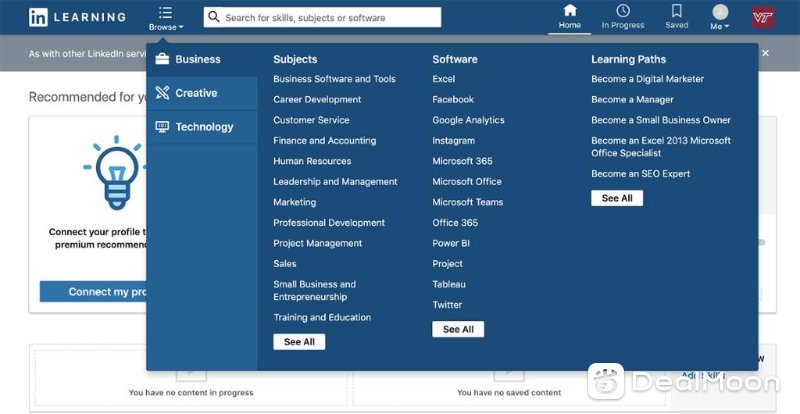Open Facebook software courses

click(453, 100)
